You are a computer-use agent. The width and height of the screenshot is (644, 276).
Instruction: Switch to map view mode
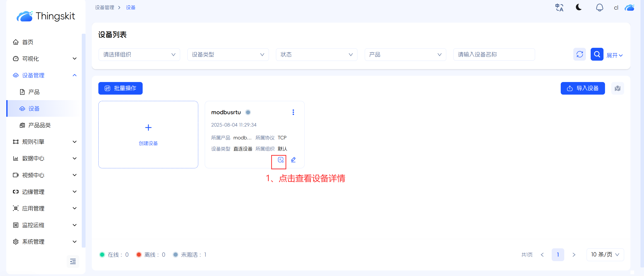coord(618,88)
